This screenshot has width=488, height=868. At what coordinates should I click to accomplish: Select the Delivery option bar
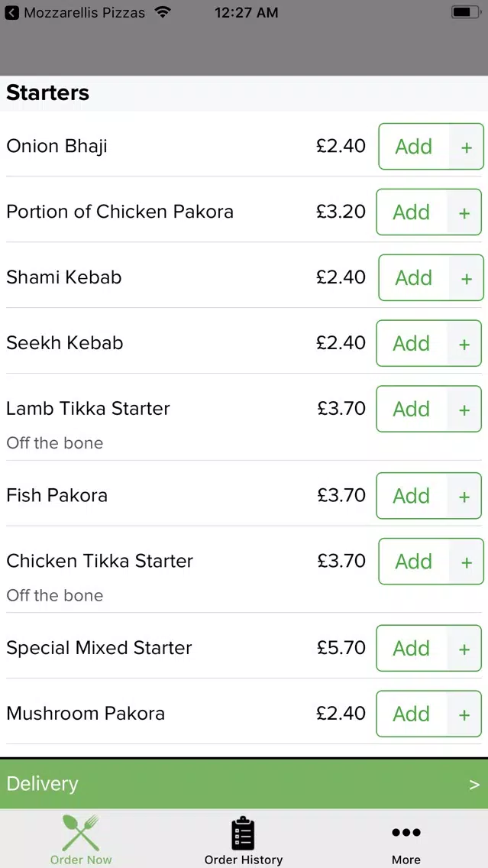click(x=244, y=784)
